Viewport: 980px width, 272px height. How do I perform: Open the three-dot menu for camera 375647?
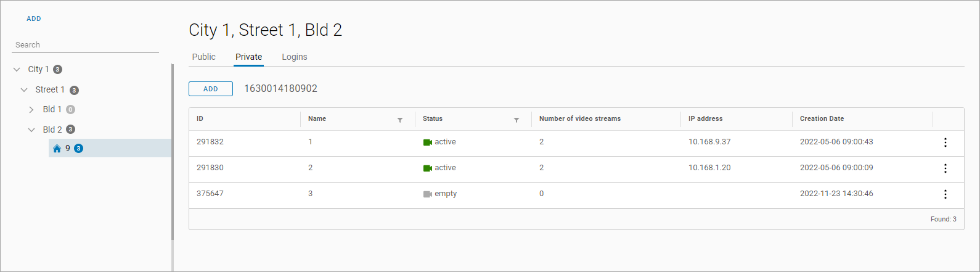click(x=945, y=194)
